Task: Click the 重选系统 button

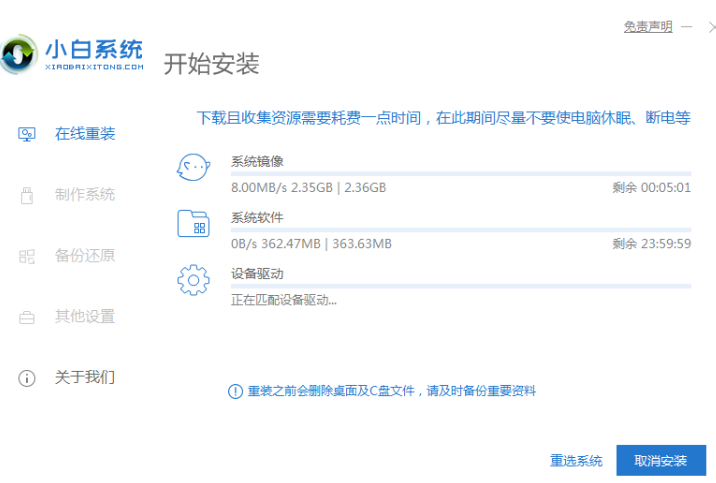Action: [576, 461]
